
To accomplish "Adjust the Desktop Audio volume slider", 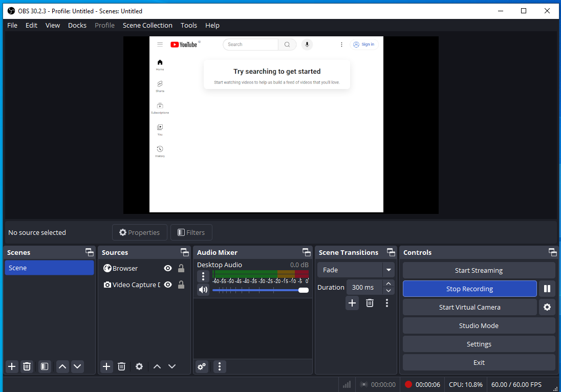I will [x=261, y=290].
